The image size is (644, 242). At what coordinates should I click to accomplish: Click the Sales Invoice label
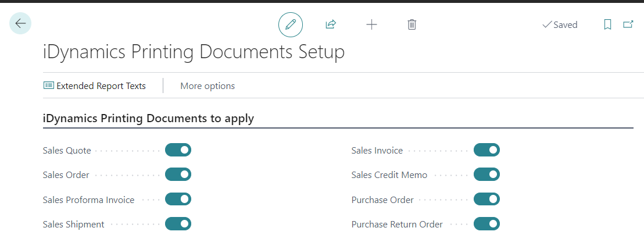377,151
